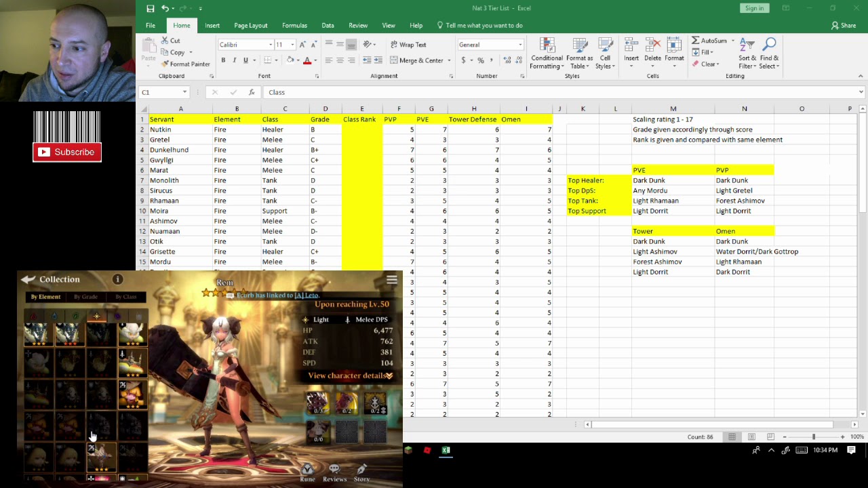Open the Cell Styles gallery
The image size is (868, 488).
pyautogui.click(x=604, y=54)
